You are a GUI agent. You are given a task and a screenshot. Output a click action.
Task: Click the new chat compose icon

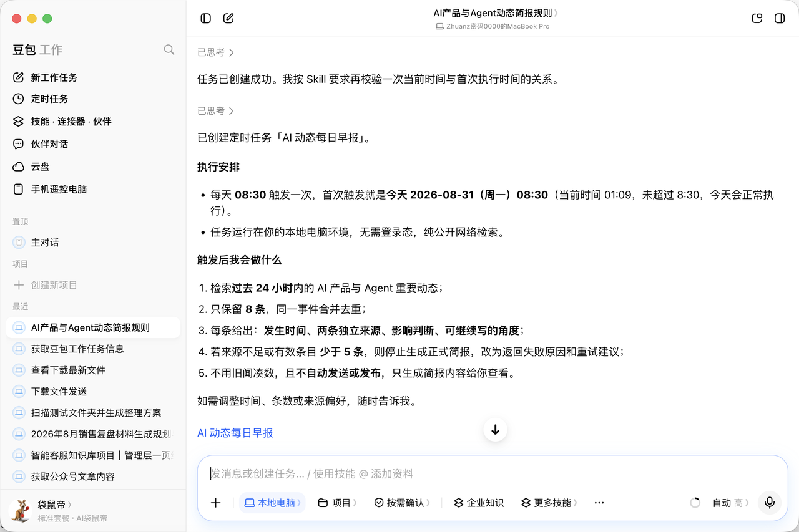228,19
